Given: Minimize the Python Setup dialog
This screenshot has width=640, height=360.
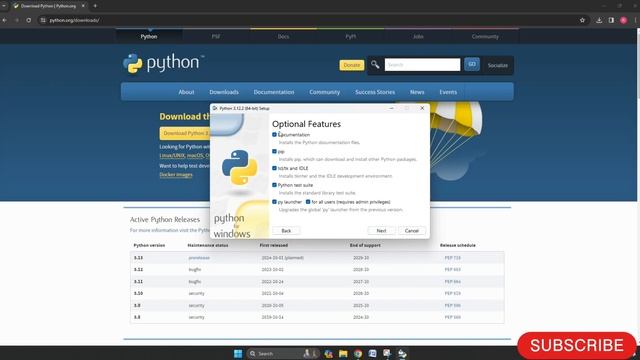Looking at the screenshot, I should pos(391,108).
